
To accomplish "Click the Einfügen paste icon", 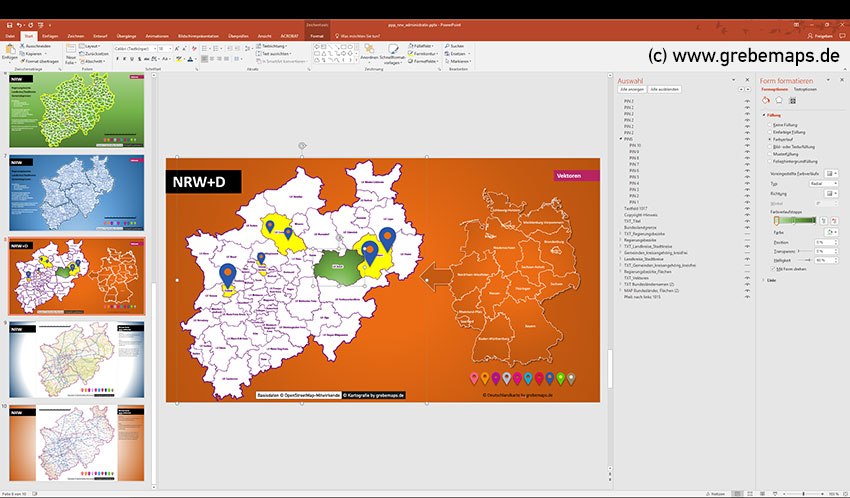I will pos(9,50).
